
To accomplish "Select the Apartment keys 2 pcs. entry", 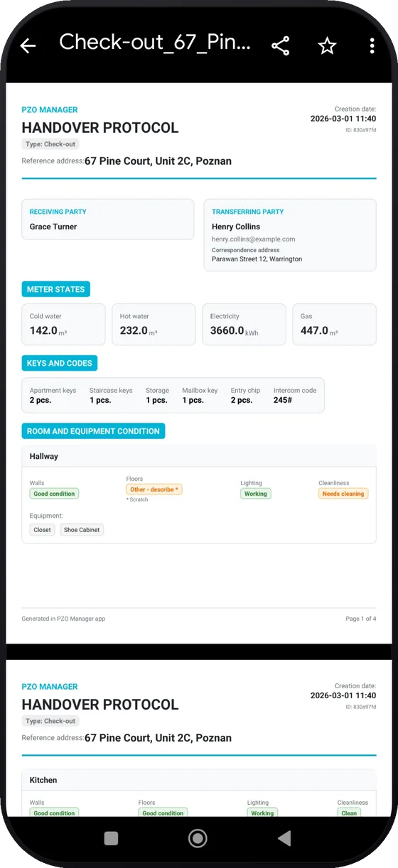I will (53, 395).
